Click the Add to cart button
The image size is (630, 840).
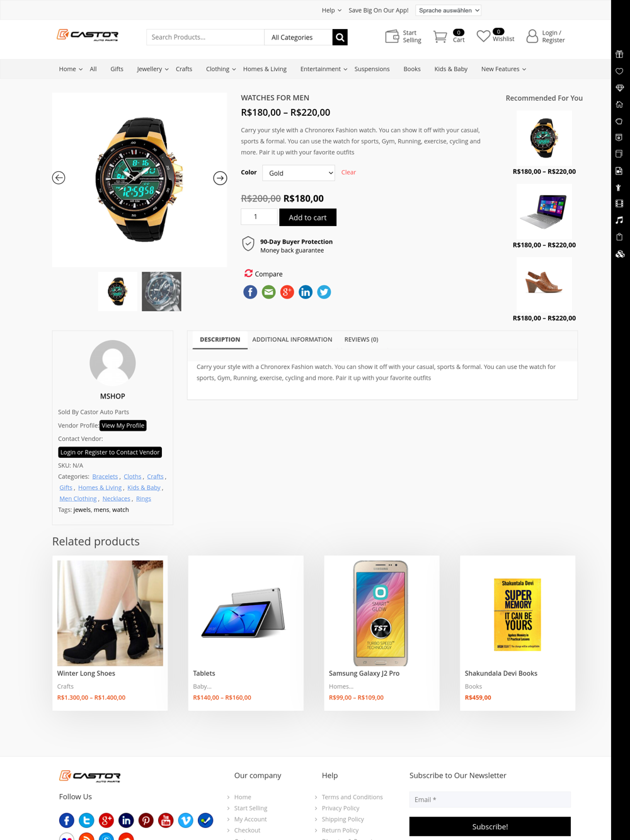307,217
